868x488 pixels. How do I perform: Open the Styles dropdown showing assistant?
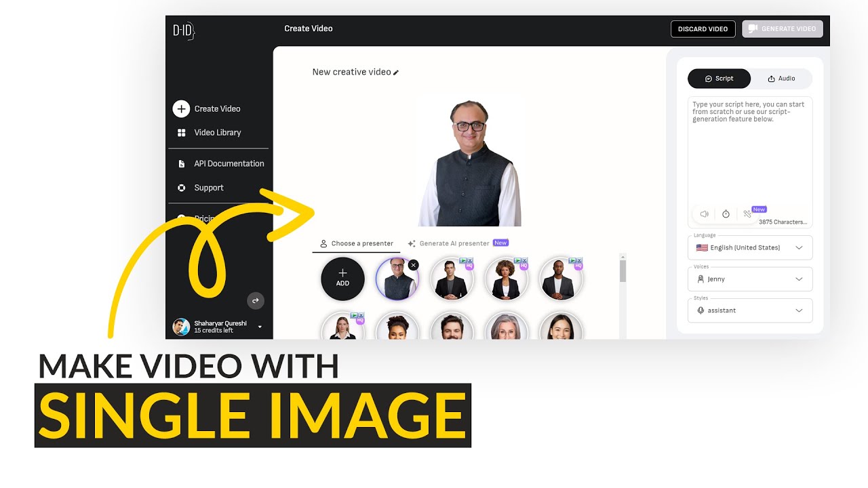[750, 310]
